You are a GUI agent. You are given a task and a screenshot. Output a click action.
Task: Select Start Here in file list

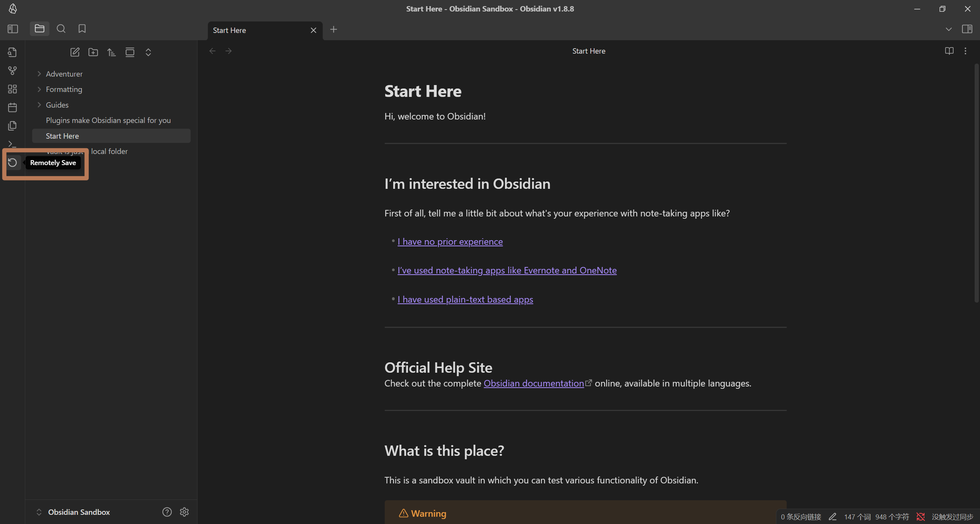click(111, 136)
